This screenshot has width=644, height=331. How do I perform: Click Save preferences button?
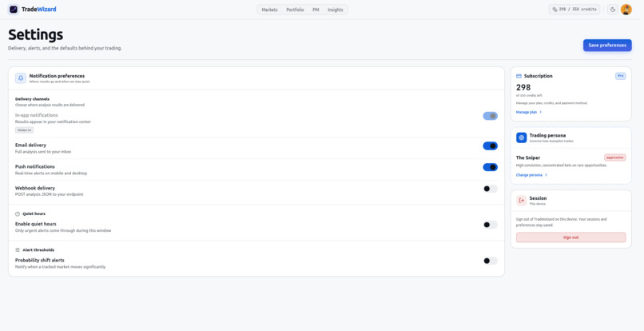pyautogui.click(x=607, y=46)
